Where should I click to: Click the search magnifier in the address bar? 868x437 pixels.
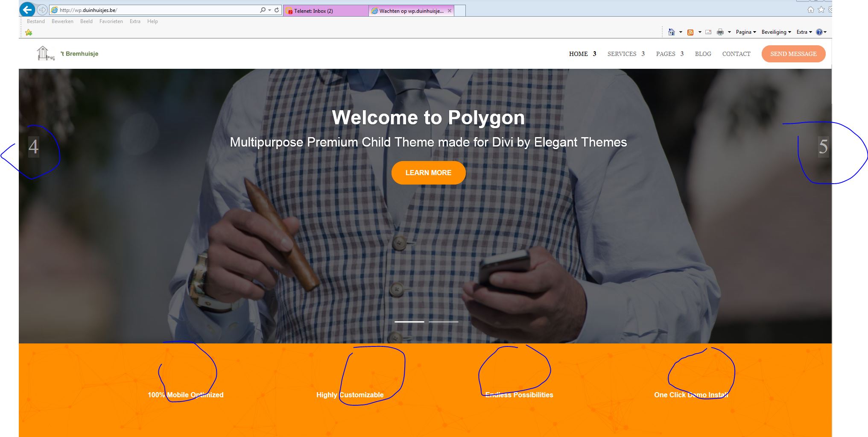point(263,10)
